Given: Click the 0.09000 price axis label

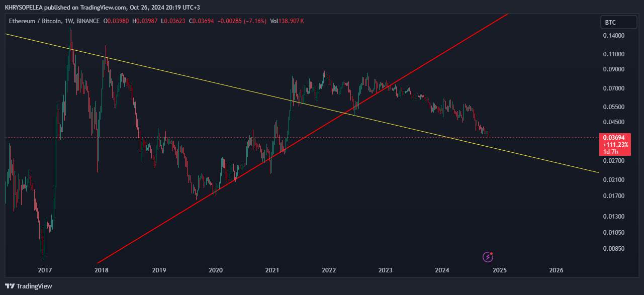Looking at the screenshot, I should tap(613, 69).
